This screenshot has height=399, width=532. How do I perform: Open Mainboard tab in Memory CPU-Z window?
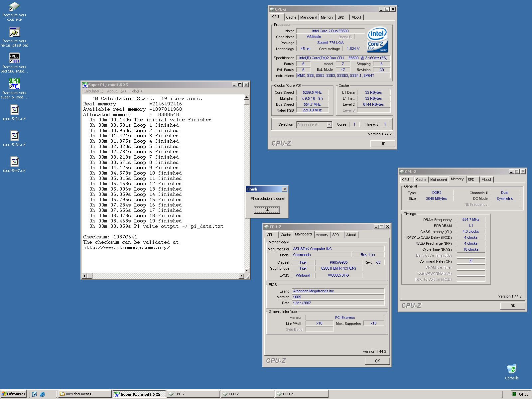point(439,180)
